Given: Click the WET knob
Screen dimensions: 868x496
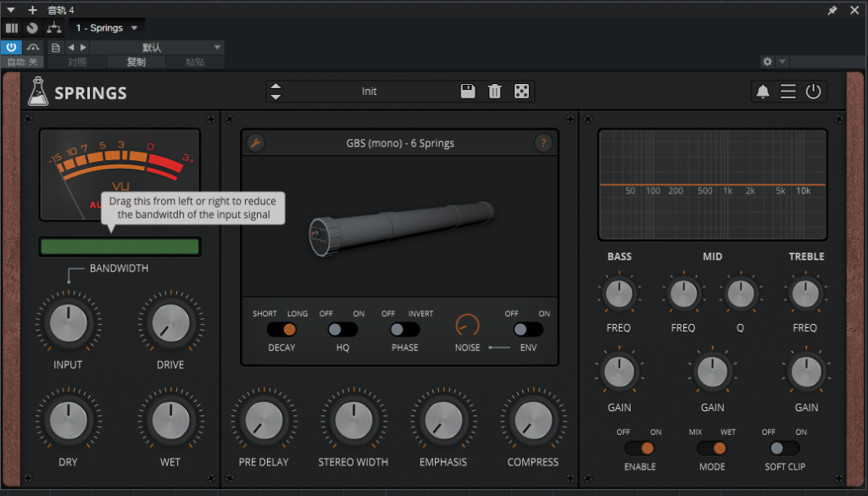Looking at the screenshot, I should pos(170,421).
